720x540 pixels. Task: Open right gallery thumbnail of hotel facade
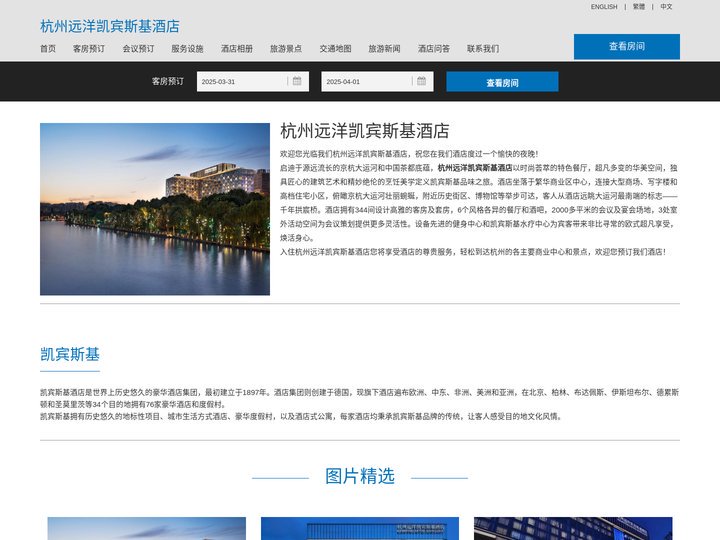pos(573,529)
